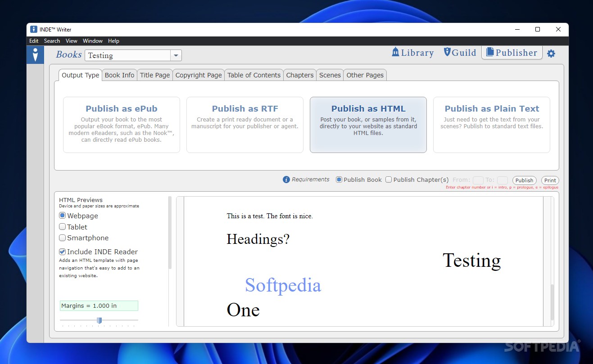Click the Books name text field
Image resolution: width=593 pixels, height=364 pixels.
[128, 55]
